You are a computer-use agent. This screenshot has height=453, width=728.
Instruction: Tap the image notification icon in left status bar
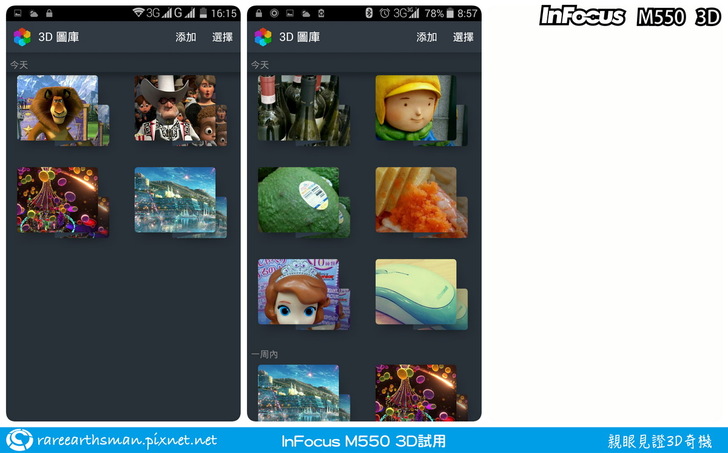pyautogui.click(x=18, y=13)
